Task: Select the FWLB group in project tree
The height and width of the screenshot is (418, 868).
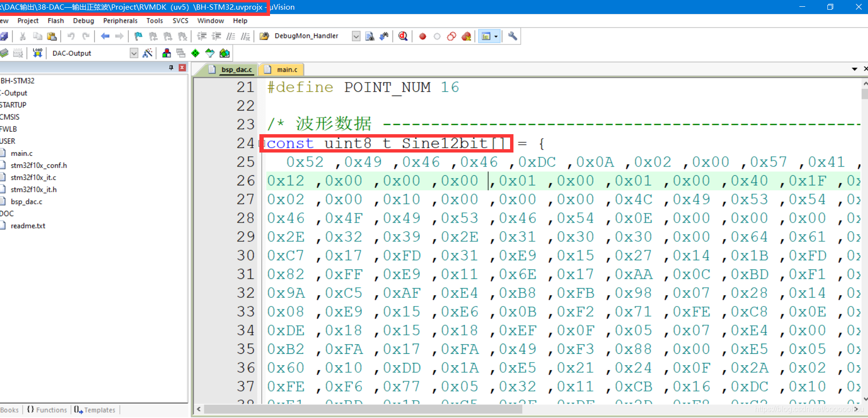Action: (8, 129)
